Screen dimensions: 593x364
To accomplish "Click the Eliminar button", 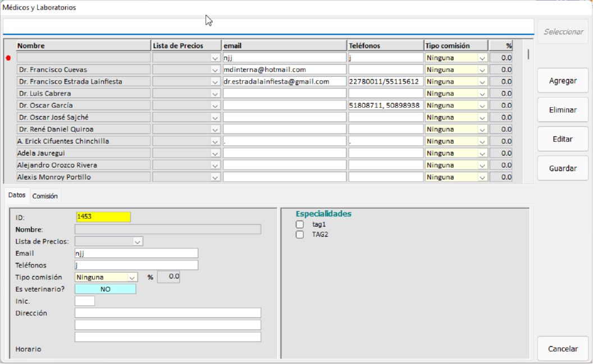I will (x=563, y=110).
